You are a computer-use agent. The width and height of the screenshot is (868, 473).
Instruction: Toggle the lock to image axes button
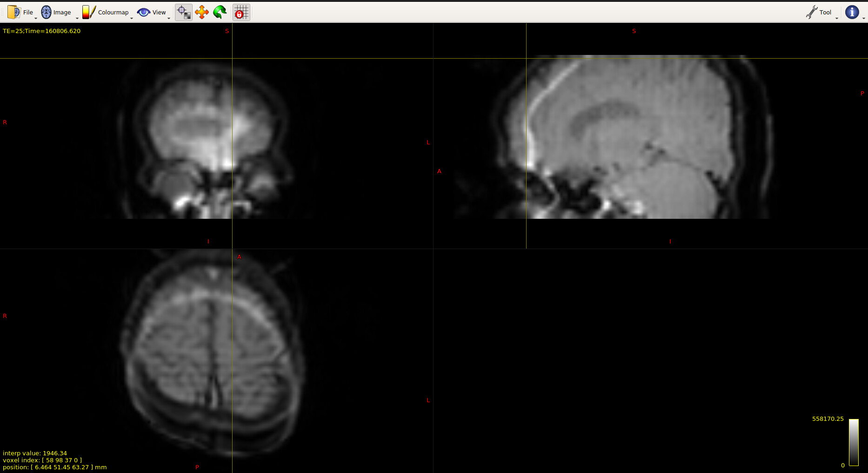[241, 12]
